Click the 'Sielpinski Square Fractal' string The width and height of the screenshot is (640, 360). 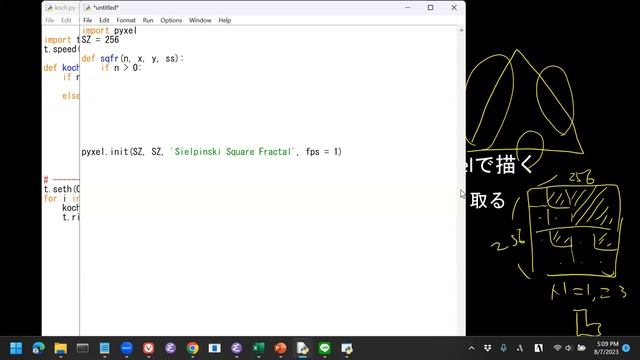coord(232,151)
